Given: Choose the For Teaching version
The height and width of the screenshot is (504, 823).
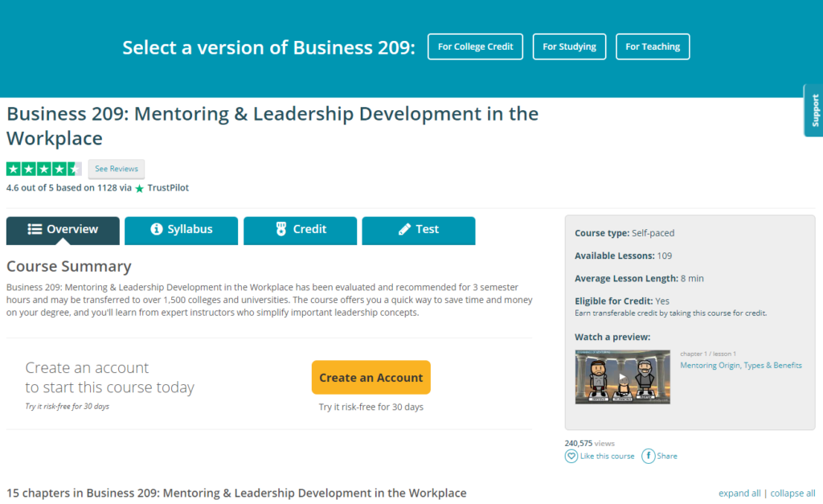Looking at the screenshot, I should coord(653,47).
